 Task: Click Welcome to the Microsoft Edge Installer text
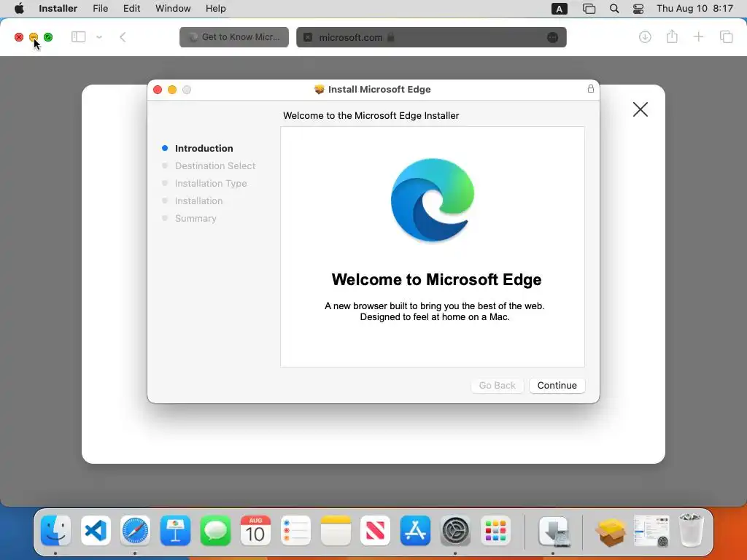(371, 116)
